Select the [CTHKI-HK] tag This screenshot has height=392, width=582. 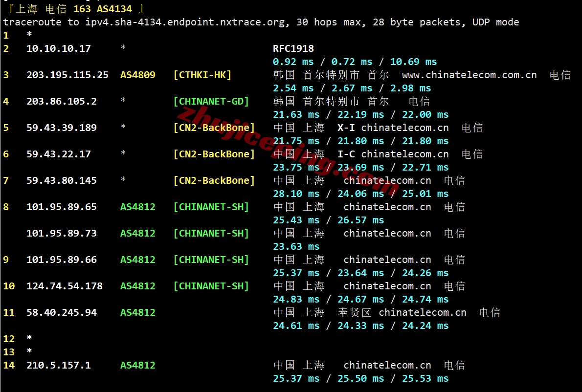202,75
